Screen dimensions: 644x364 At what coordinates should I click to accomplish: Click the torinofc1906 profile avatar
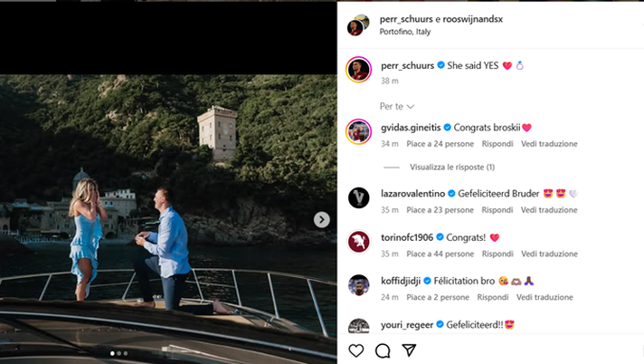[358, 242]
